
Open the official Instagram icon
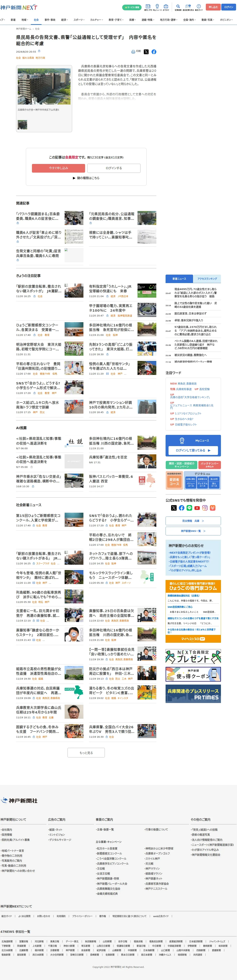point(205,508)
